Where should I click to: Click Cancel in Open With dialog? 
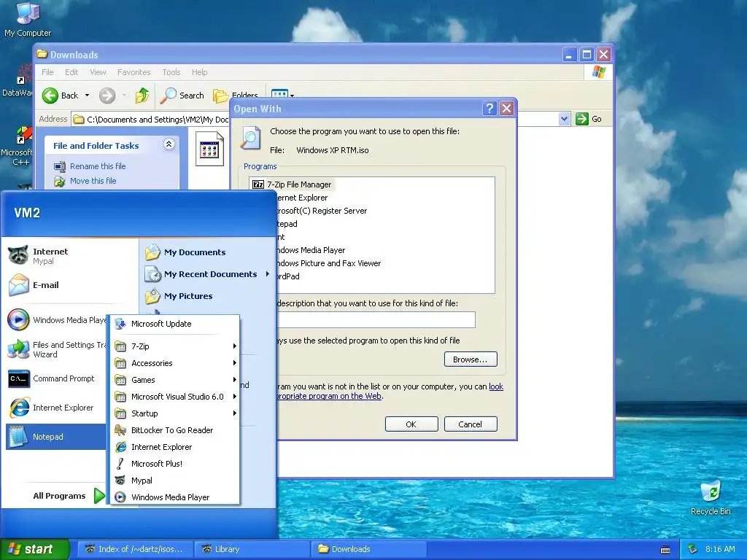tap(471, 424)
